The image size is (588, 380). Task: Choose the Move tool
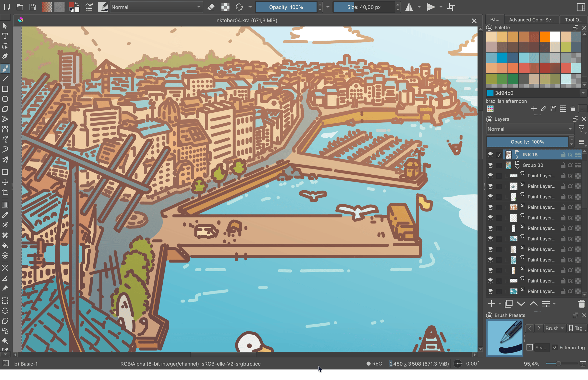click(5, 182)
